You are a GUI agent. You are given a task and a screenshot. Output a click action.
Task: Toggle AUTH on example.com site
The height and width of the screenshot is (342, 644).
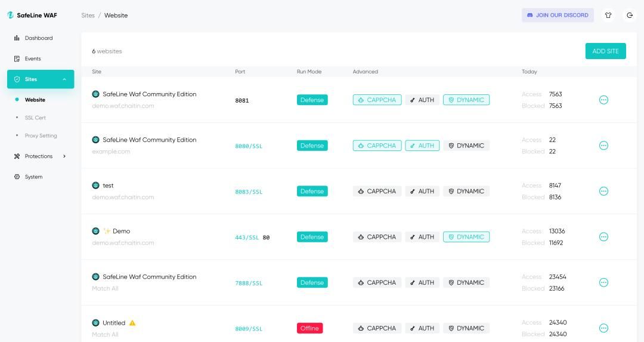(422, 146)
